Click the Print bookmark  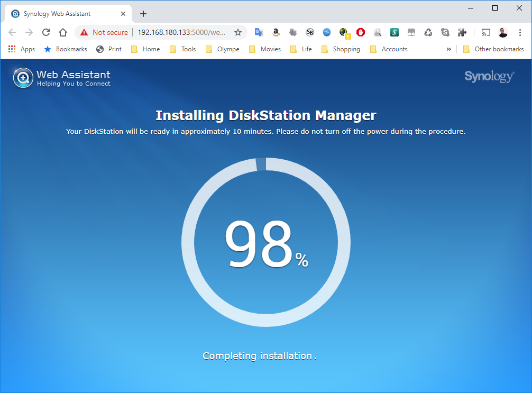(x=109, y=49)
